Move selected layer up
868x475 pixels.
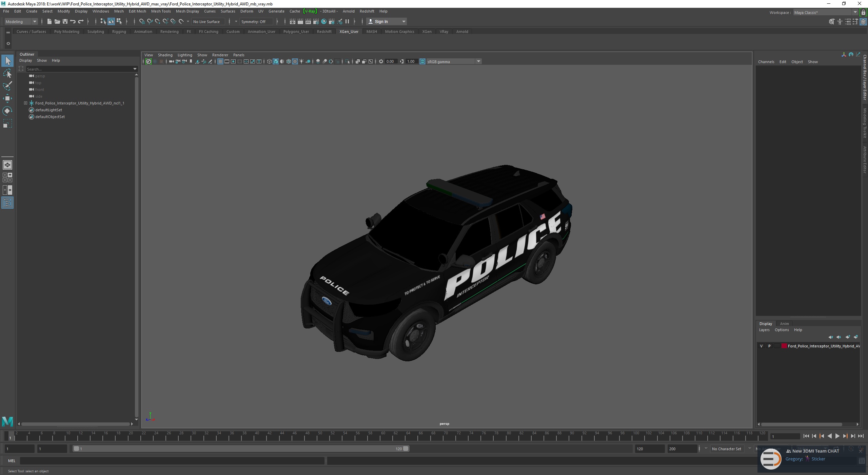click(831, 337)
